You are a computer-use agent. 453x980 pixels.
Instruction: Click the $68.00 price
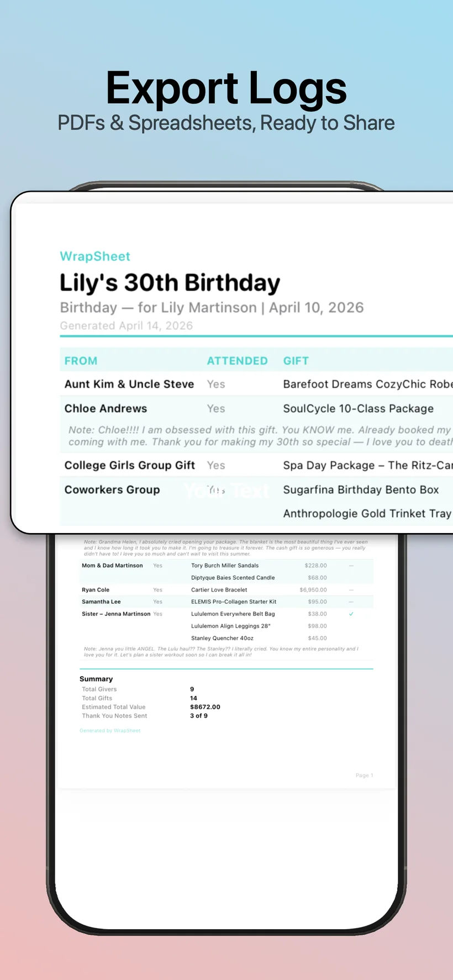tap(318, 578)
